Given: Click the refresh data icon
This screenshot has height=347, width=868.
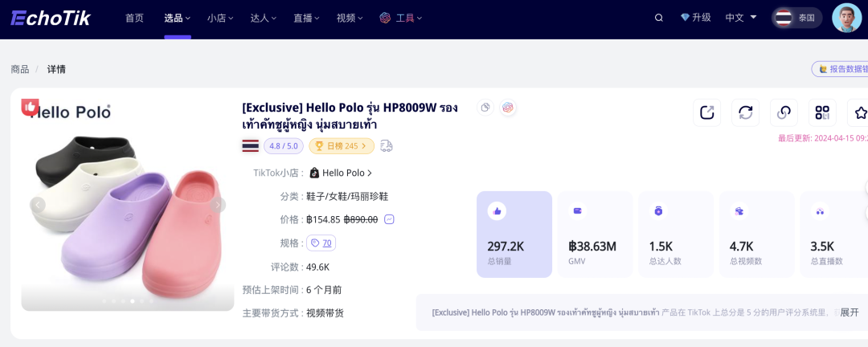Looking at the screenshot, I should (x=746, y=113).
